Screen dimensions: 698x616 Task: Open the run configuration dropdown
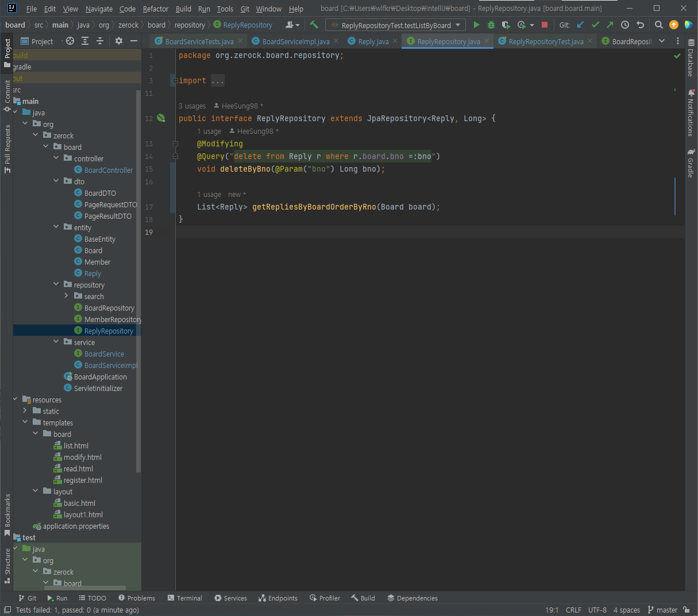pyautogui.click(x=396, y=25)
